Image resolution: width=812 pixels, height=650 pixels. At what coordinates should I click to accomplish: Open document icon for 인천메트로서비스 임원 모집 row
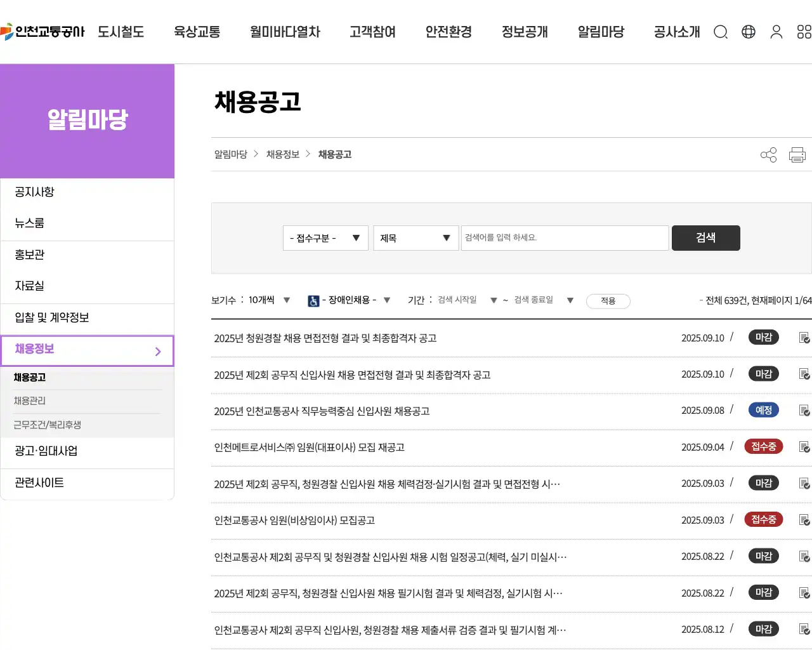[804, 447]
